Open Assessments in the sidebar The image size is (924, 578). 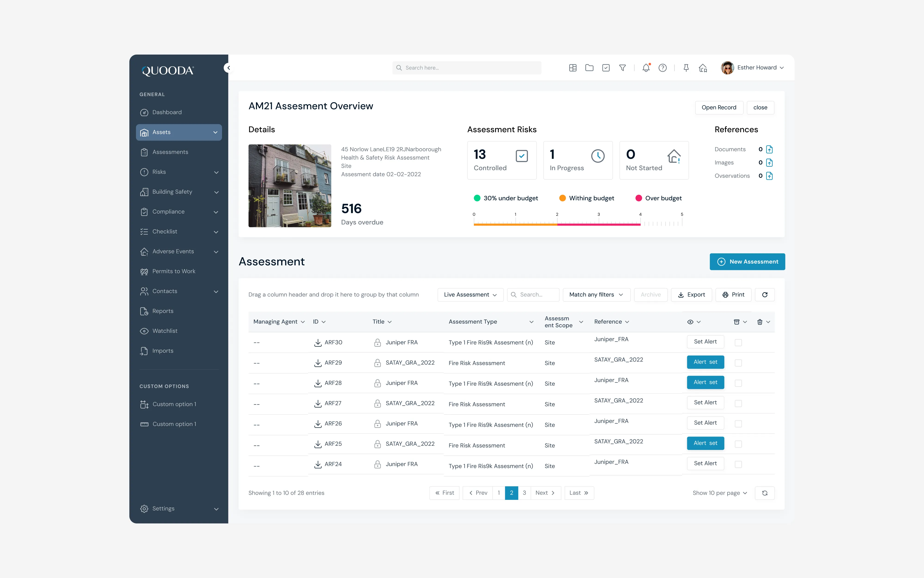(179, 152)
